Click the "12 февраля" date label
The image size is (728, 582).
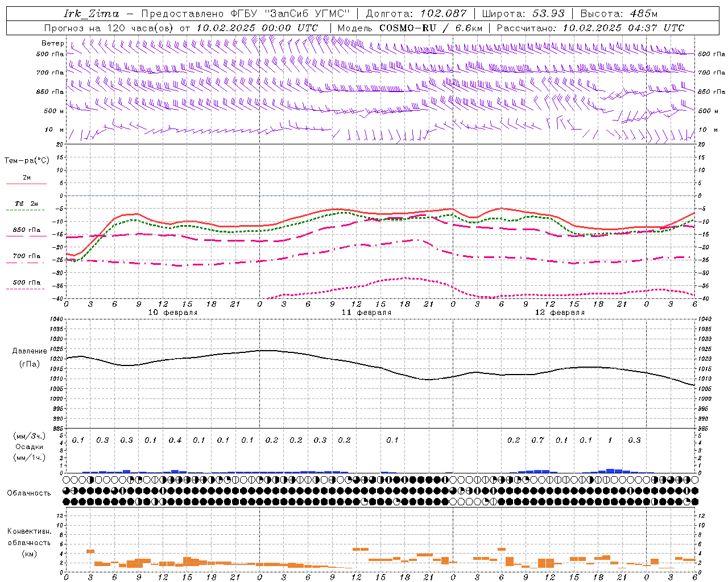coord(560,313)
